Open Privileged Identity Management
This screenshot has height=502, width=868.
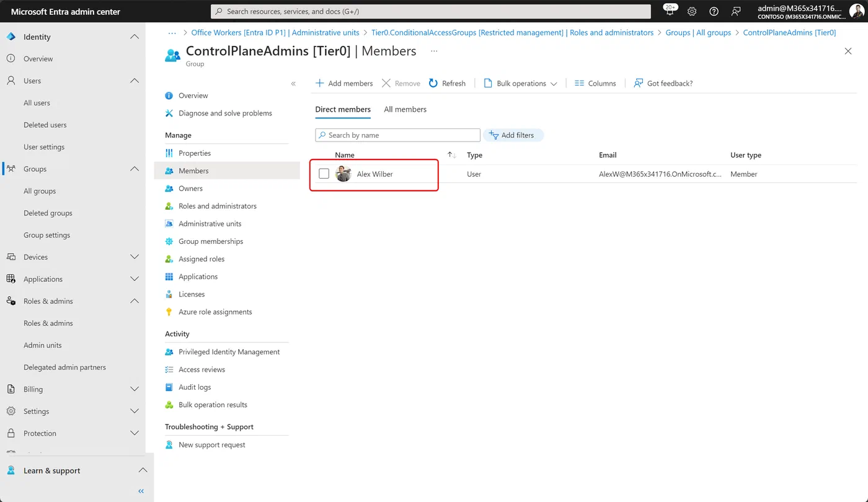tap(229, 352)
